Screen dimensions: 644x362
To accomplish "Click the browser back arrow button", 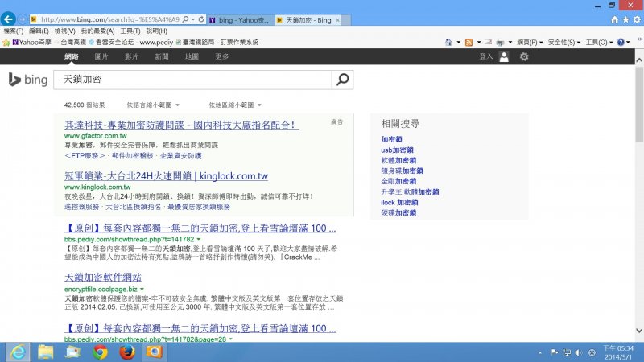I will (8, 19).
